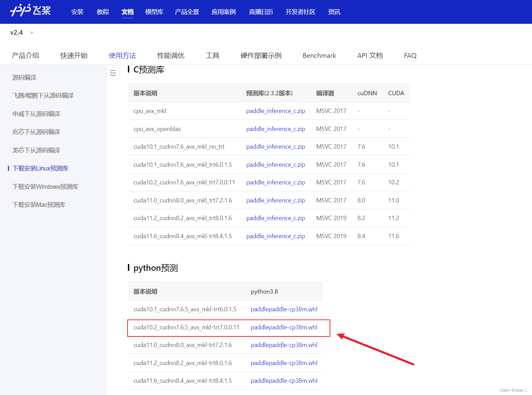Download paddlepaddle-cp38m.whl for cuda10.1_cudnn7.6.5_avx_mkl-trt6.0.1.5
This screenshot has width=532, height=395.
pyautogui.click(x=284, y=309)
